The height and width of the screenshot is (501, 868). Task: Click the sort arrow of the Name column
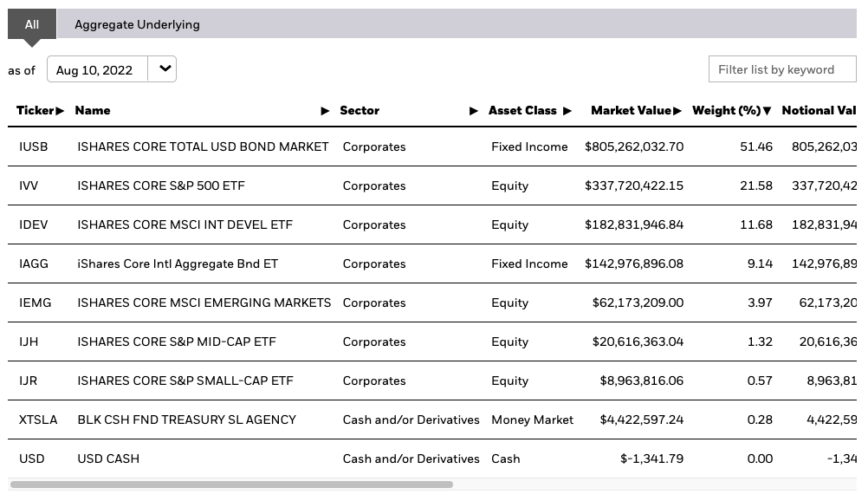point(326,111)
